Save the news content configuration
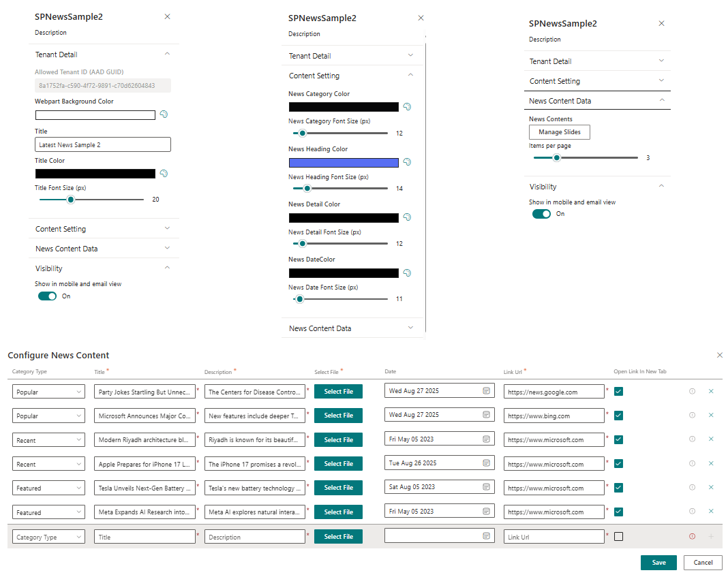The width and height of the screenshot is (728, 577). click(658, 563)
